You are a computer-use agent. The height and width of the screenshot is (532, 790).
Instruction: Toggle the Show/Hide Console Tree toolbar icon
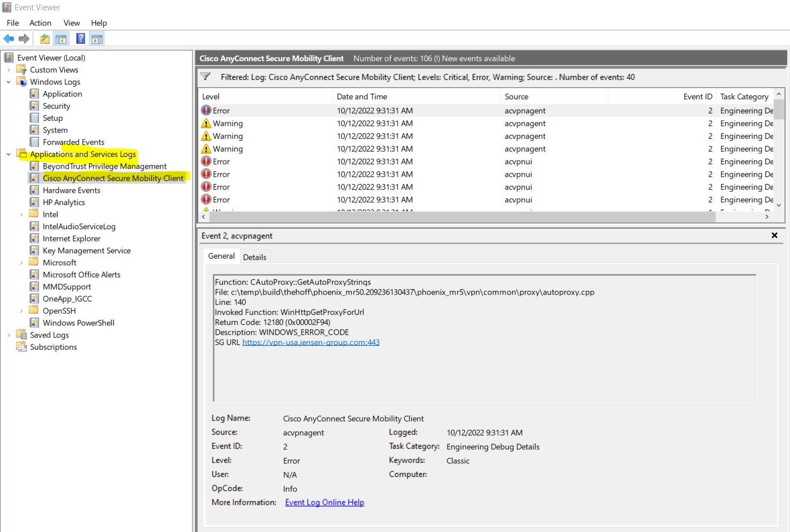pos(61,39)
